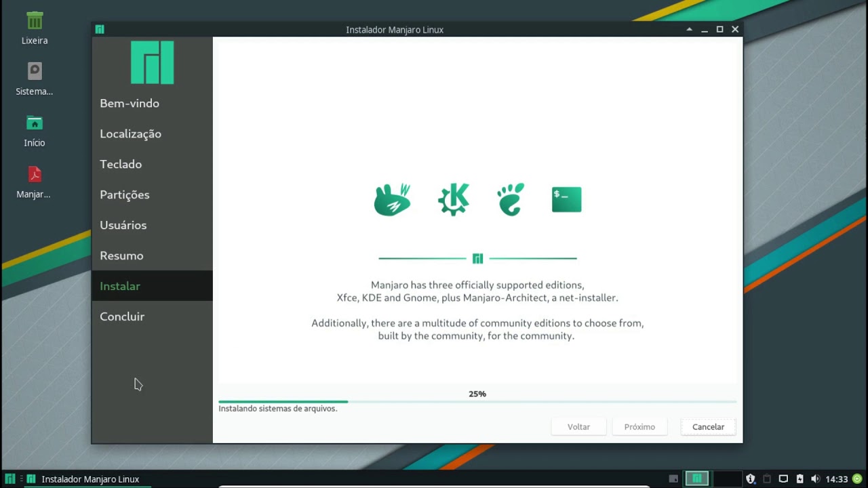Select Partições step in sidebar
This screenshot has width=868, height=488.
click(x=152, y=195)
